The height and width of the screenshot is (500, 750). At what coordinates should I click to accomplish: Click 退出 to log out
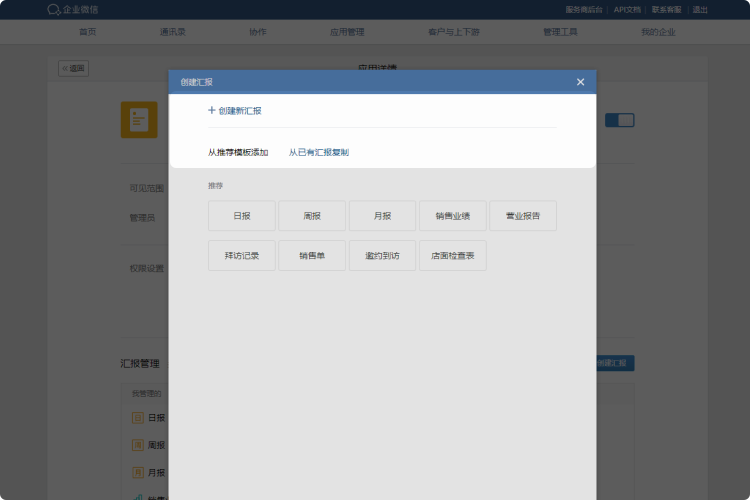click(700, 10)
